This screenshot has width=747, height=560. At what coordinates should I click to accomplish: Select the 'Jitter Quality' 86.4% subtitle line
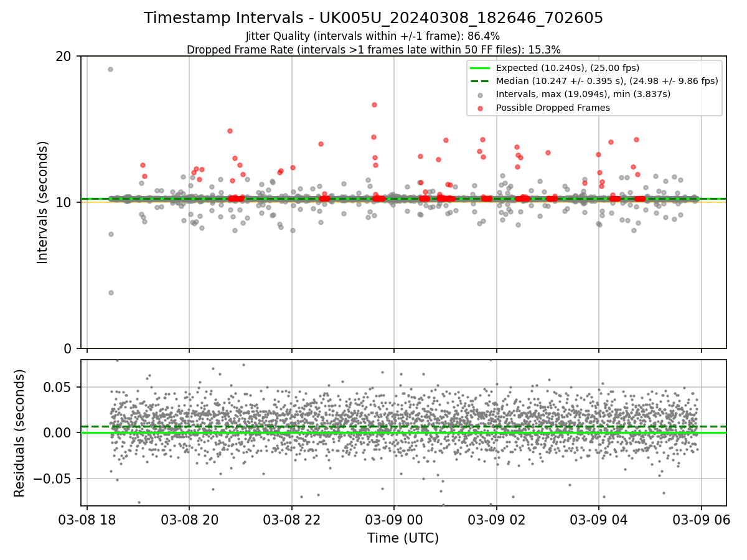point(373,36)
